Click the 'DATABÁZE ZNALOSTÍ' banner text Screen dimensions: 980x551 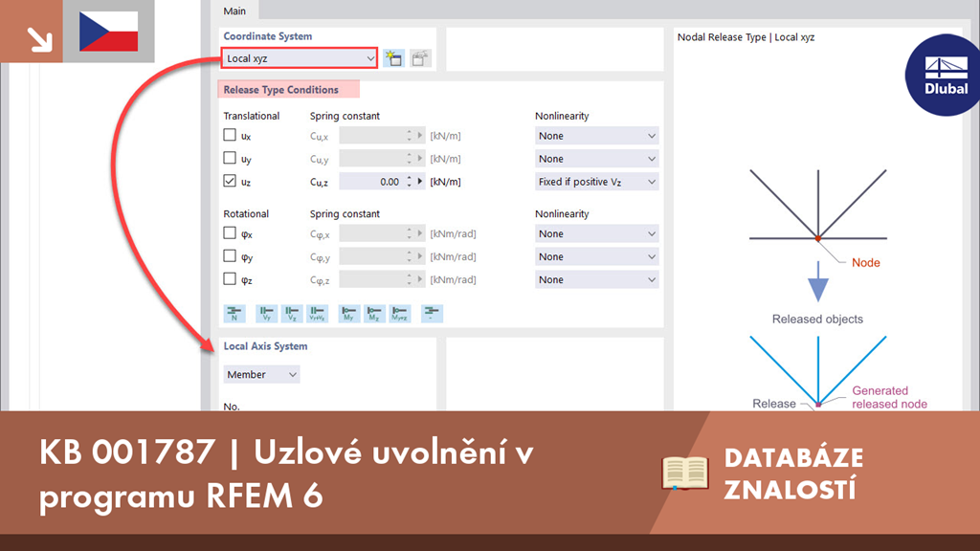coord(793,474)
